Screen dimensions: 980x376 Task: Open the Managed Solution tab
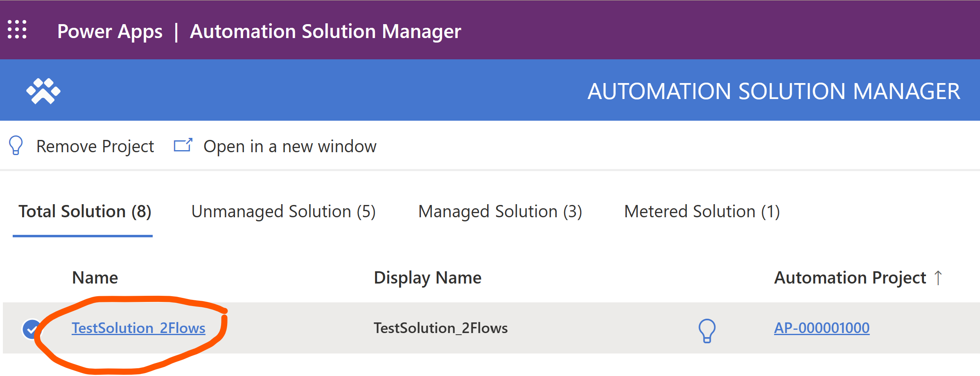pos(500,211)
